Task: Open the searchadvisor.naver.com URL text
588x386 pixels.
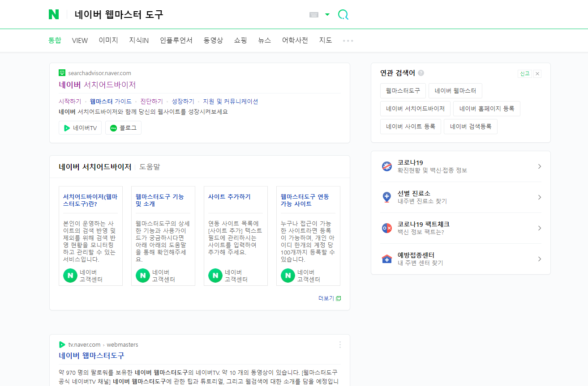Action: coord(99,73)
